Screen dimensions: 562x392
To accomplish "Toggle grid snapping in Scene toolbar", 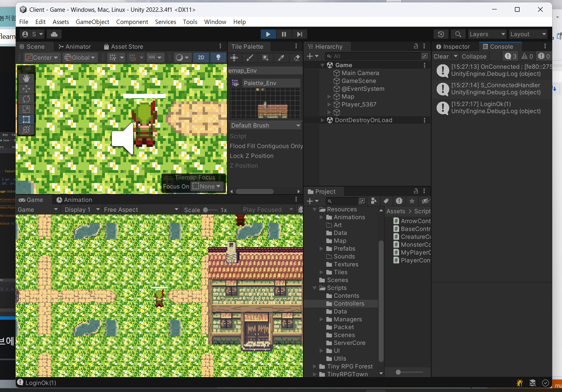I will pyautogui.click(x=132, y=58).
